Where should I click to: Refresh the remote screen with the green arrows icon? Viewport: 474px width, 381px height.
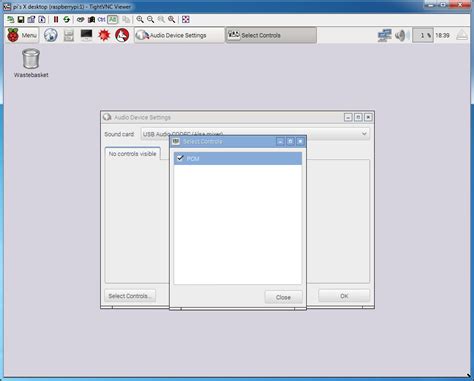click(x=67, y=20)
